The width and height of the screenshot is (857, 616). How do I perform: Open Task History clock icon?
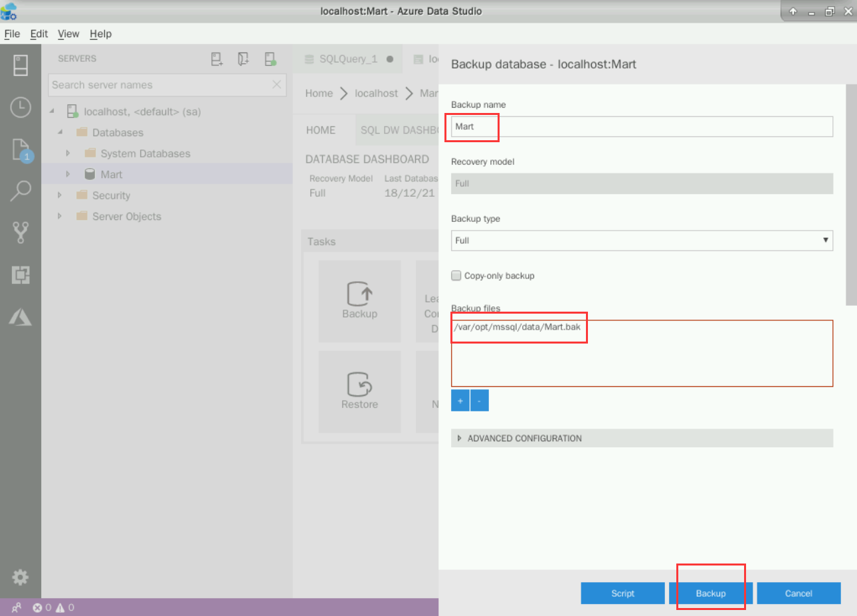21,107
